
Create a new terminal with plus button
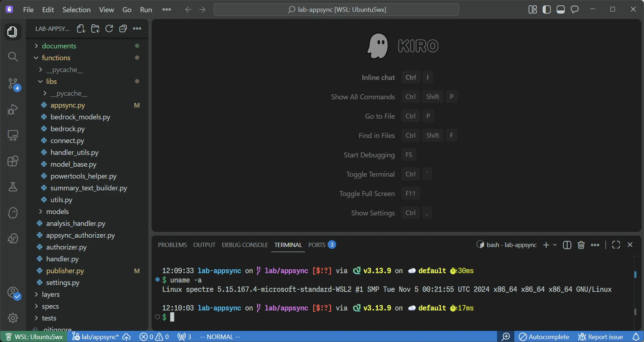546,245
